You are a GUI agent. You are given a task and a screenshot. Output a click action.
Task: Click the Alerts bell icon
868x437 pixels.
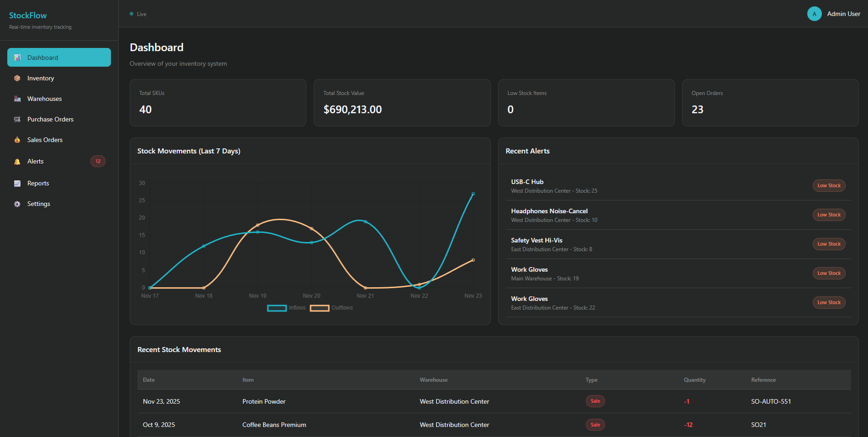17,161
